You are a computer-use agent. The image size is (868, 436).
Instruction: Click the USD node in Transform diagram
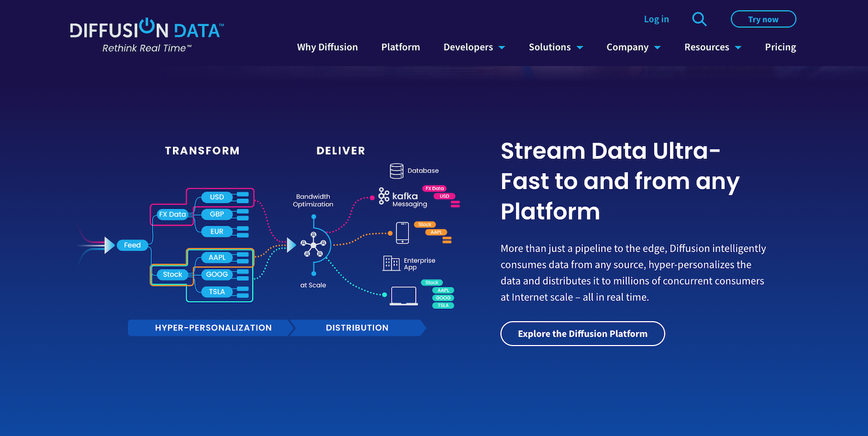pyautogui.click(x=217, y=197)
